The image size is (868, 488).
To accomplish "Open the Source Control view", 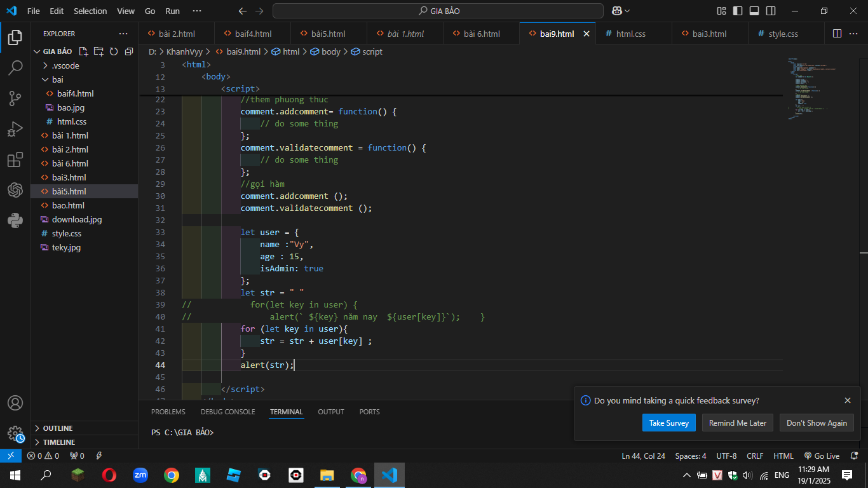I will [15, 98].
